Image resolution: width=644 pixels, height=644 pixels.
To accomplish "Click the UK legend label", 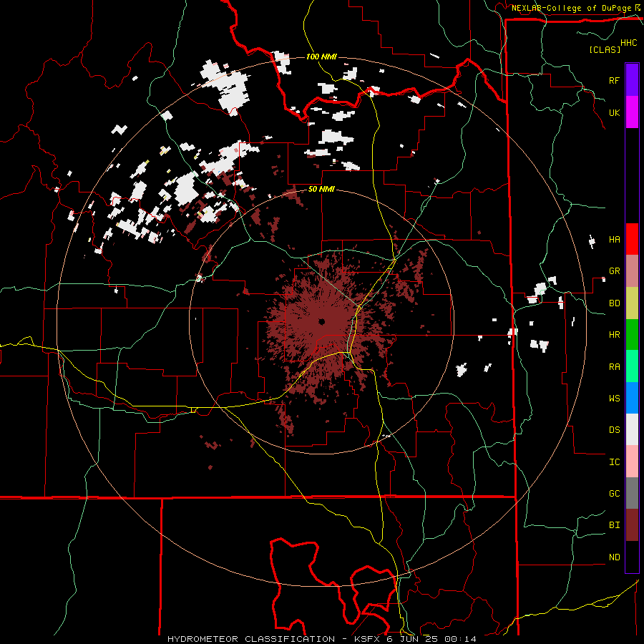I will (x=614, y=112).
